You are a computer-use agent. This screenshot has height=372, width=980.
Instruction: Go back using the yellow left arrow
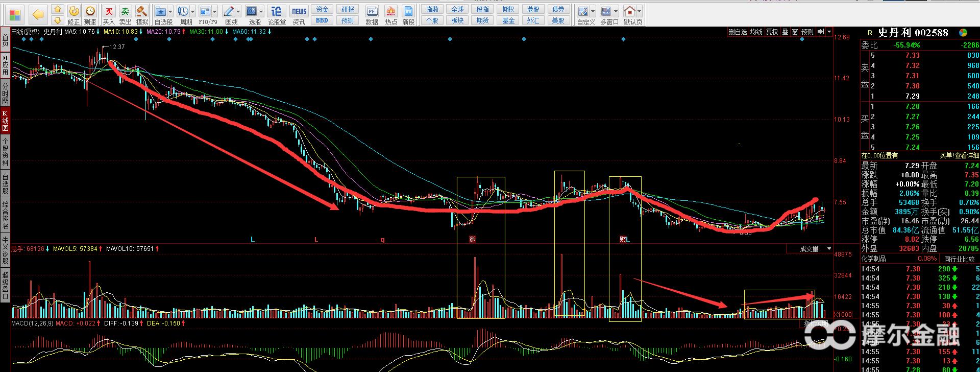tap(38, 15)
